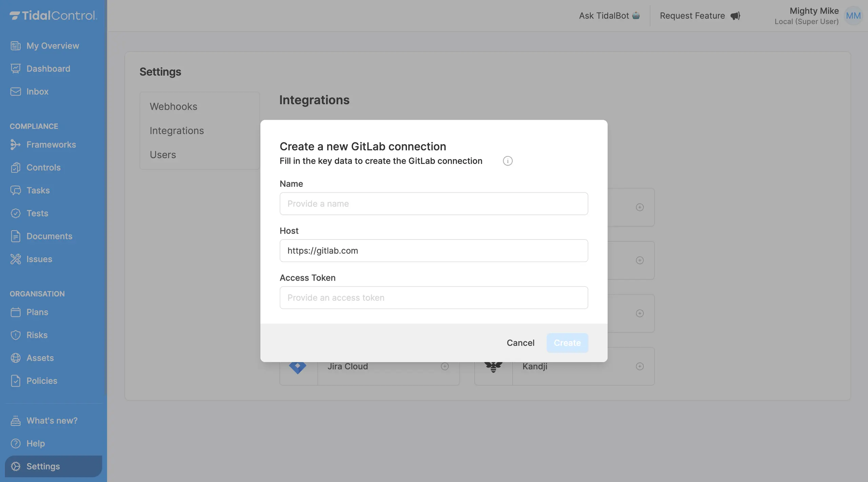Click the Jira Cloud logo icon
Image resolution: width=868 pixels, height=482 pixels.
[298, 367]
